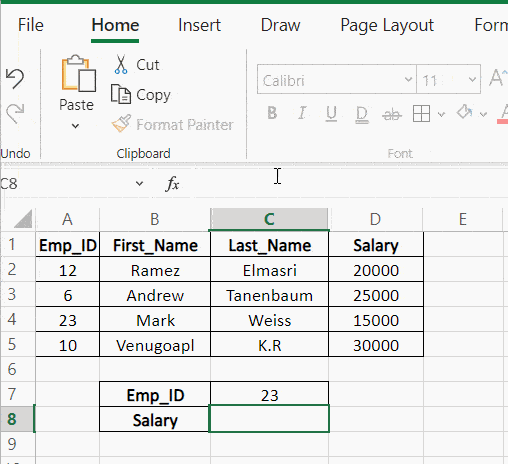Click the Salary label in cell B8
508x464 pixels.
(x=155, y=420)
